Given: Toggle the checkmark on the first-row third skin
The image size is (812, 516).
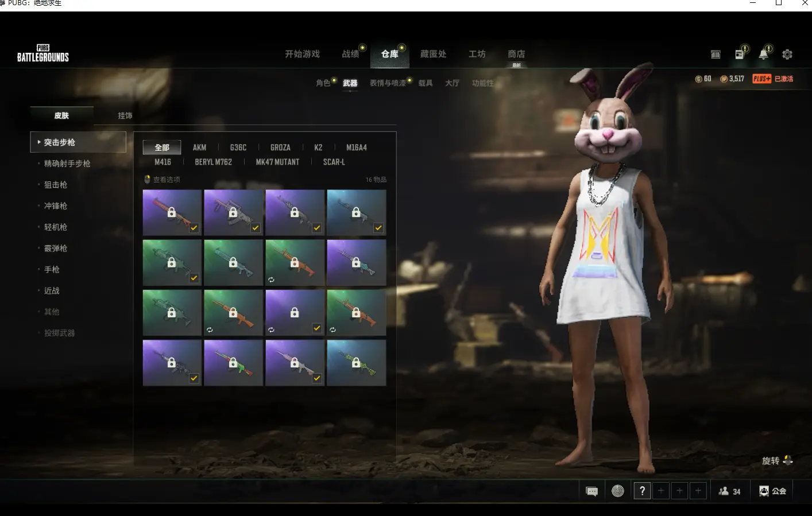Looking at the screenshot, I should point(317,228).
